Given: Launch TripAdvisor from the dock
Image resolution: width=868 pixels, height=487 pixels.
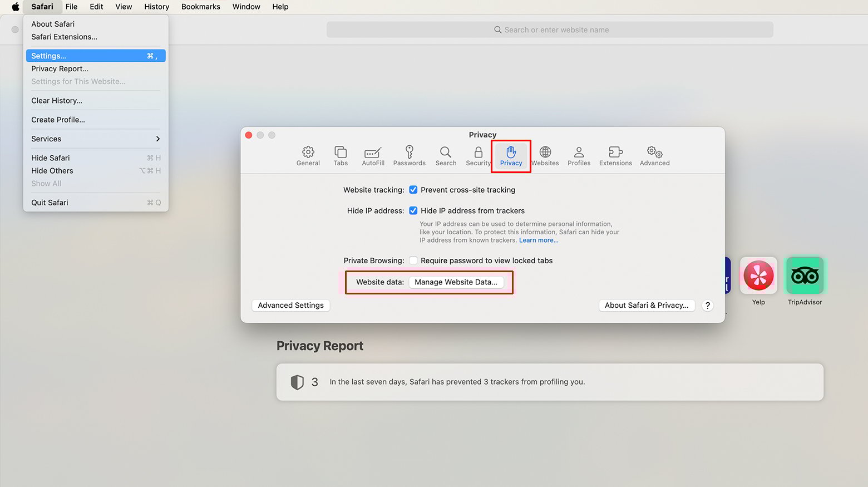Looking at the screenshot, I should [x=805, y=276].
